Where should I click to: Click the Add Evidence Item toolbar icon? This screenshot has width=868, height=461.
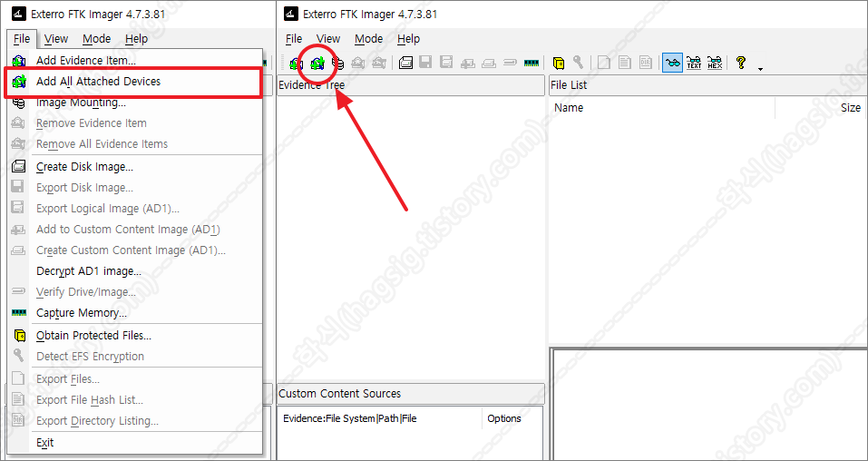click(297, 63)
